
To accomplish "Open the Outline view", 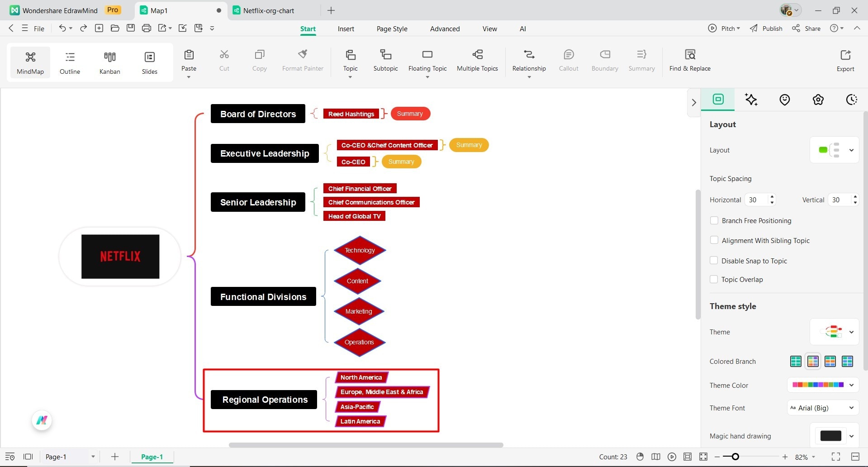I will tap(70, 62).
